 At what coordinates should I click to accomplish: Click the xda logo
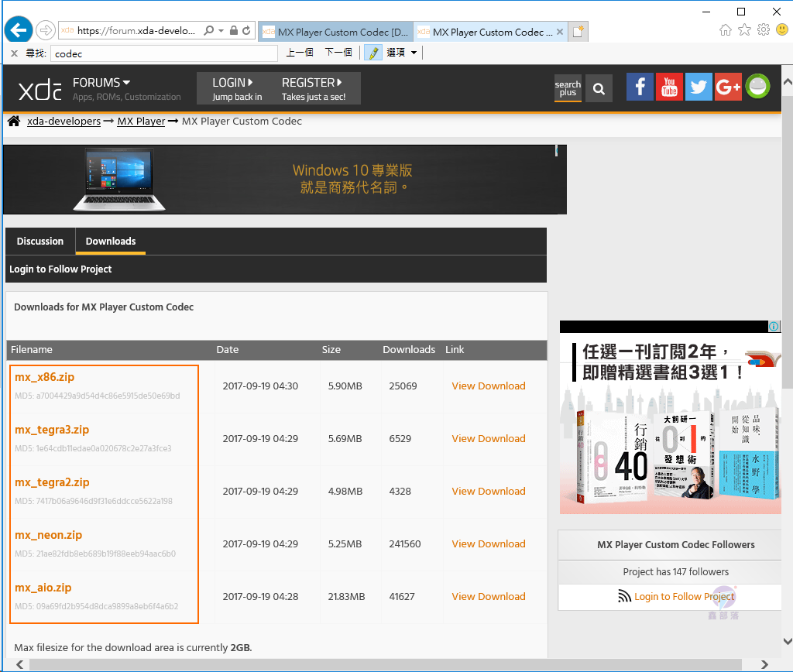click(40, 90)
